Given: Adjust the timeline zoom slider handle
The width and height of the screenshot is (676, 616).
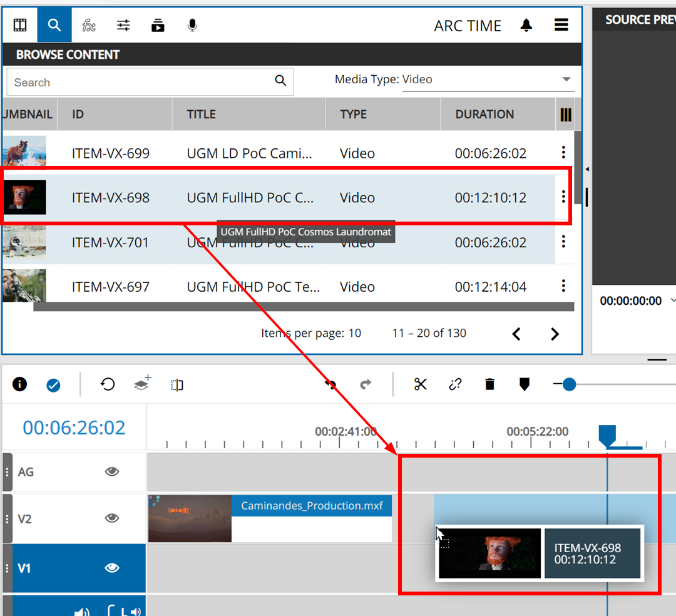Looking at the screenshot, I should [569, 384].
